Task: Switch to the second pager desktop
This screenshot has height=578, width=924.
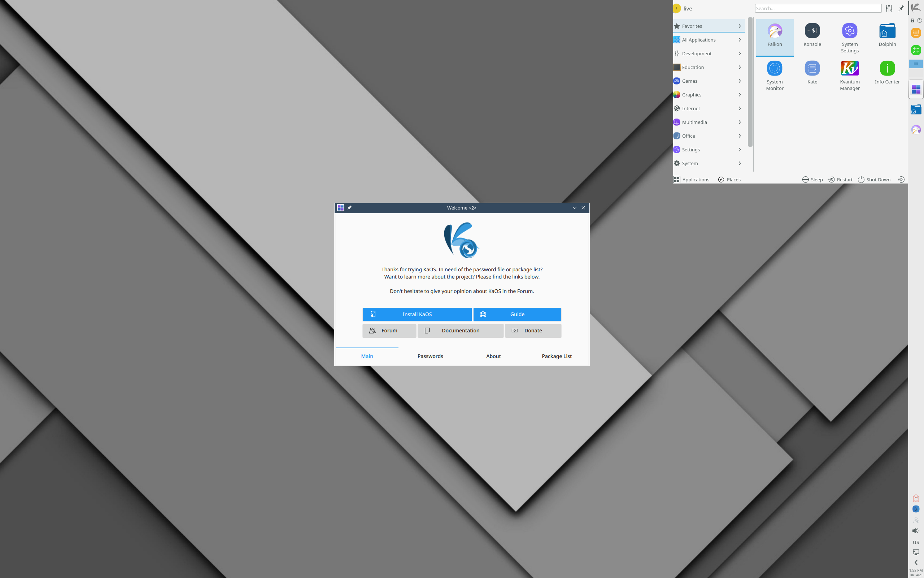Action: [x=916, y=73]
